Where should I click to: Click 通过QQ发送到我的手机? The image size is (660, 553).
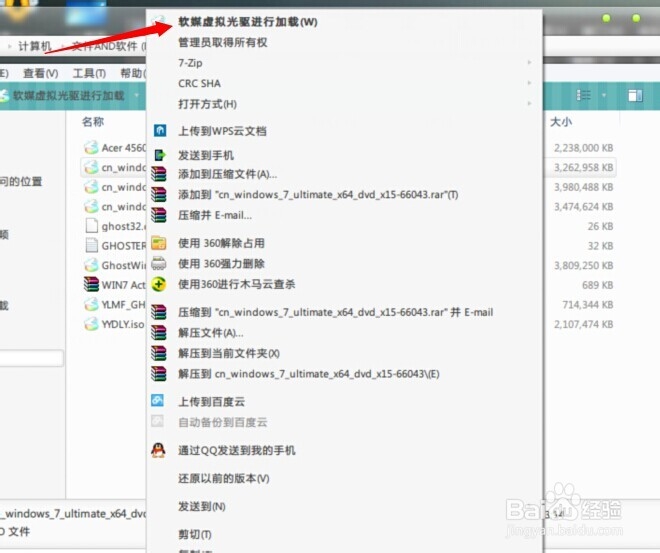237,451
